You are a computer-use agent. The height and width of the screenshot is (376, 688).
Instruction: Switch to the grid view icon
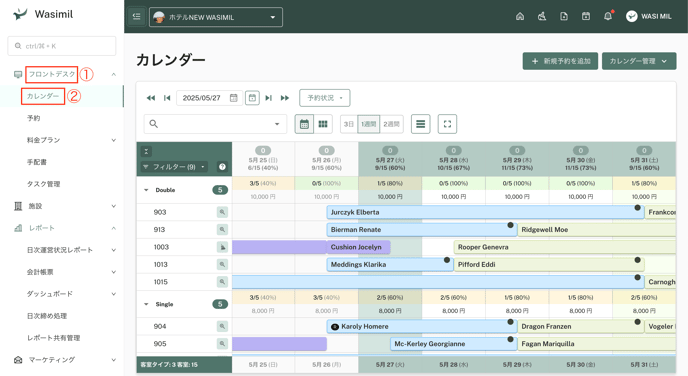(323, 124)
